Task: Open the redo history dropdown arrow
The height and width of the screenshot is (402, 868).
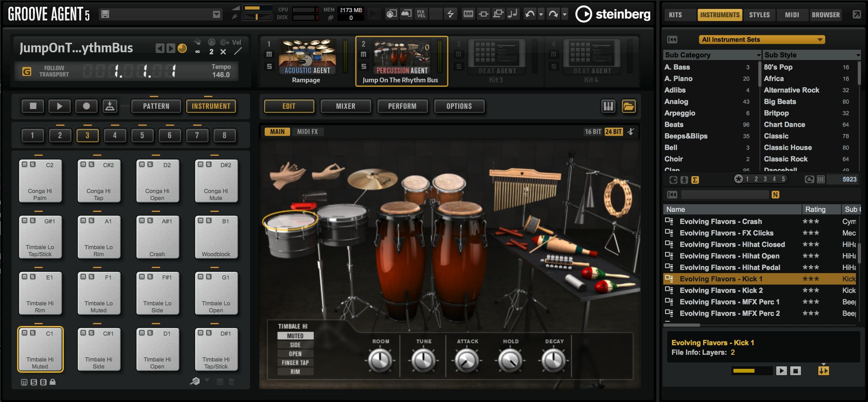Action: [565, 14]
